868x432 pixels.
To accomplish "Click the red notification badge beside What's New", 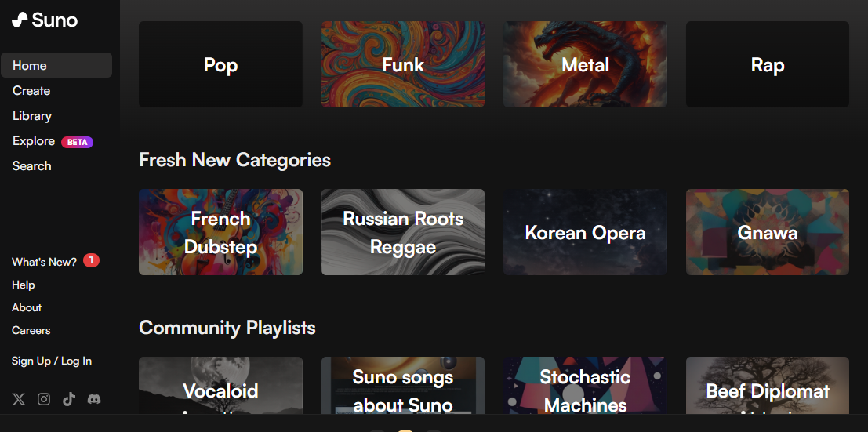I will pos(91,260).
